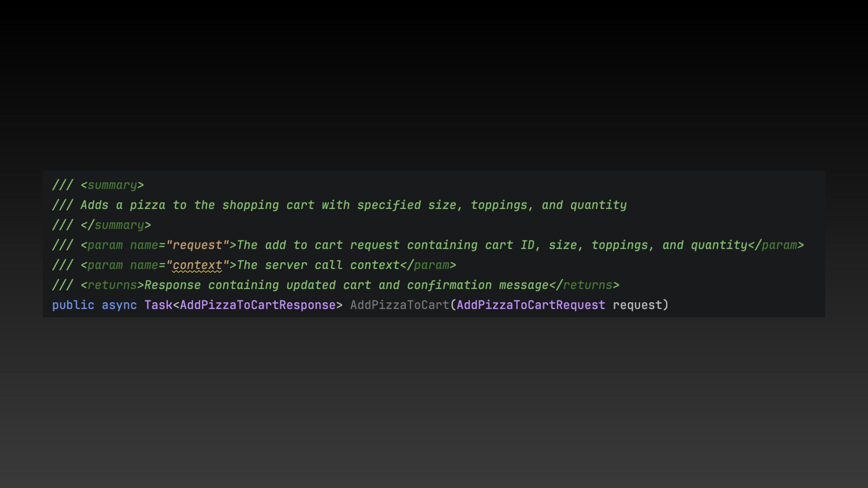Click the text "The server call context"
This screenshot has height=488, width=868.
(x=318, y=265)
